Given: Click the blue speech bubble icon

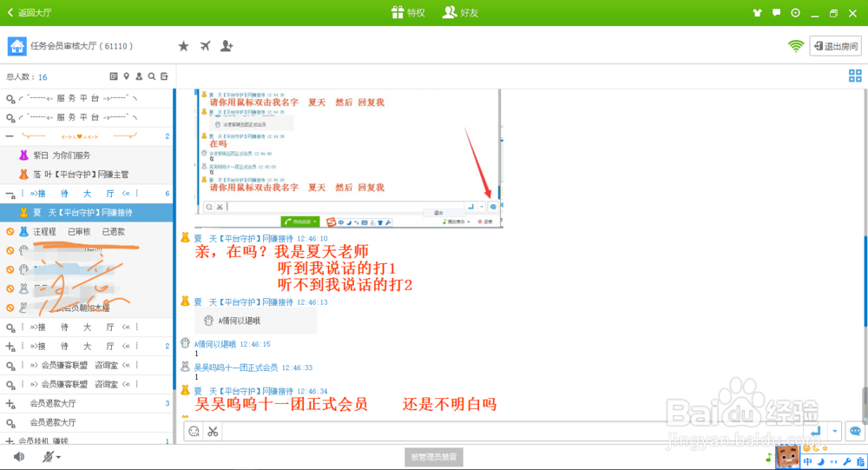Looking at the screenshot, I should (855, 431).
